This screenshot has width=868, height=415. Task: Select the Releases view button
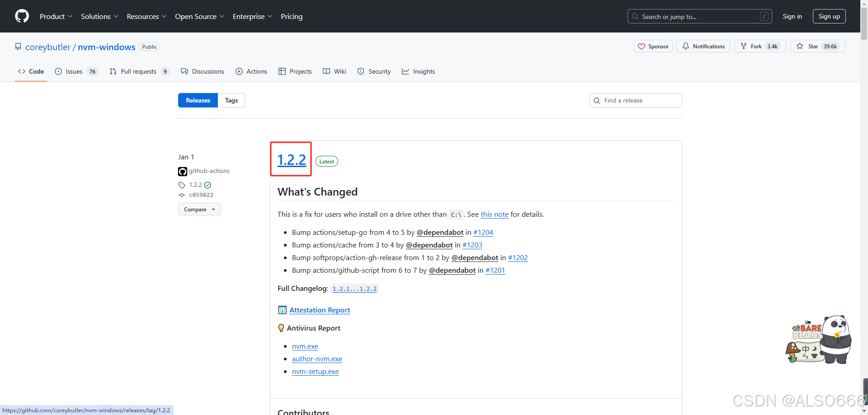click(x=198, y=100)
